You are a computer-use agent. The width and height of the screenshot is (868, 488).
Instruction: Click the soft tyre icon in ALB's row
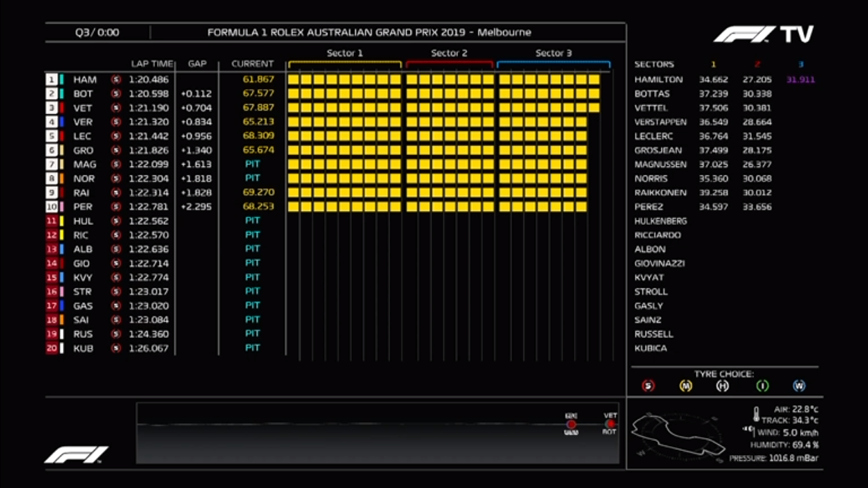(x=116, y=249)
